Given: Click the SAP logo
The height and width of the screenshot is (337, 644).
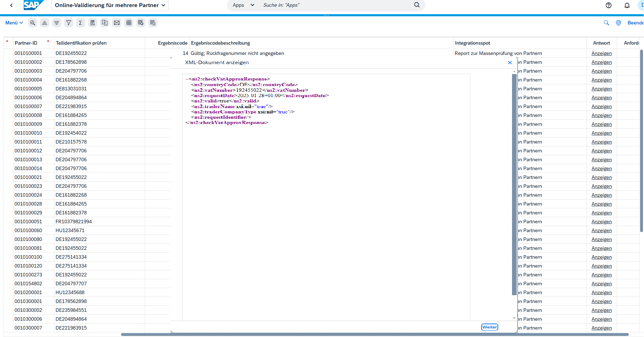Looking at the screenshot, I should [x=33, y=5].
